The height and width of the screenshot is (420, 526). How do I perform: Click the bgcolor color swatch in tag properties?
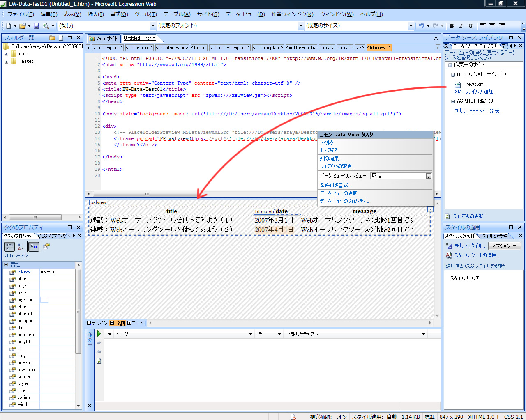click(44, 300)
